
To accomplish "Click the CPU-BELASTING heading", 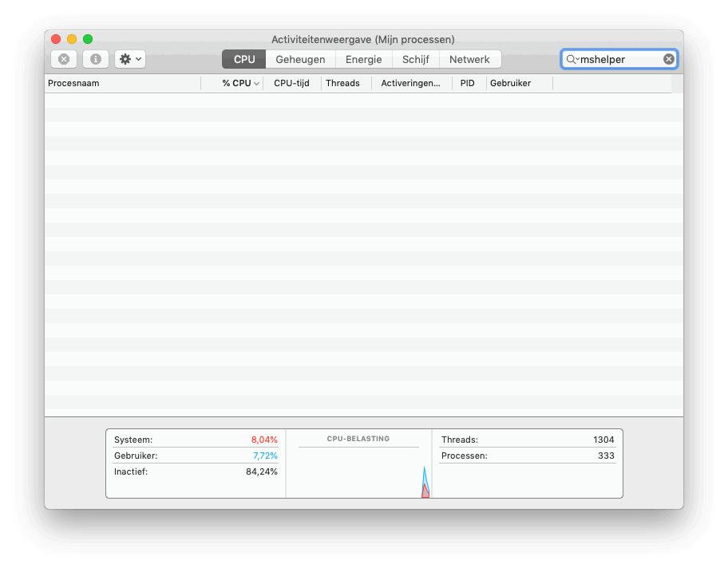I will [x=358, y=439].
